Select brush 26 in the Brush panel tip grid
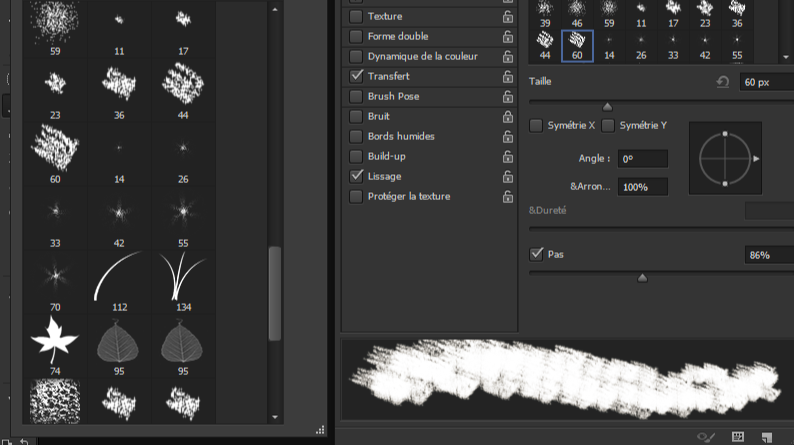Image resolution: width=794 pixels, height=445 pixels. coord(641,46)
